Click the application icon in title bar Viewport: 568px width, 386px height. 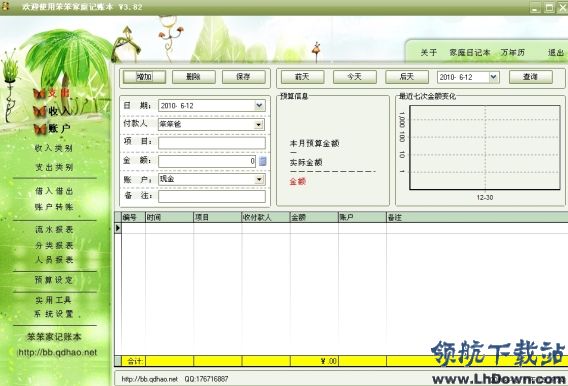(x=5, y=6)
